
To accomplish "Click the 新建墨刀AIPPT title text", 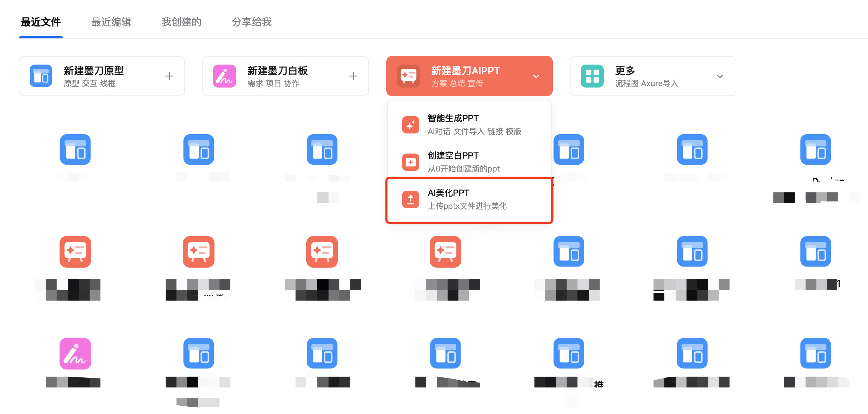I will (466, 71).
